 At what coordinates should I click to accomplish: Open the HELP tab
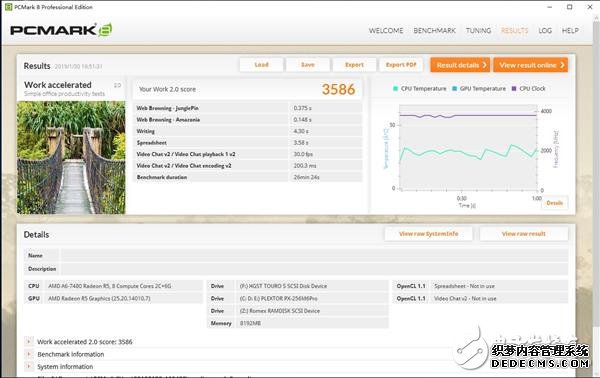click(570, 31)
